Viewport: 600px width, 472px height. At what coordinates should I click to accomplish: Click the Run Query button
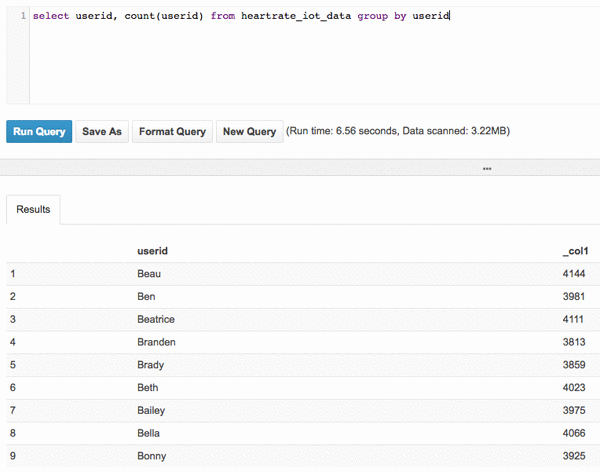39,131
